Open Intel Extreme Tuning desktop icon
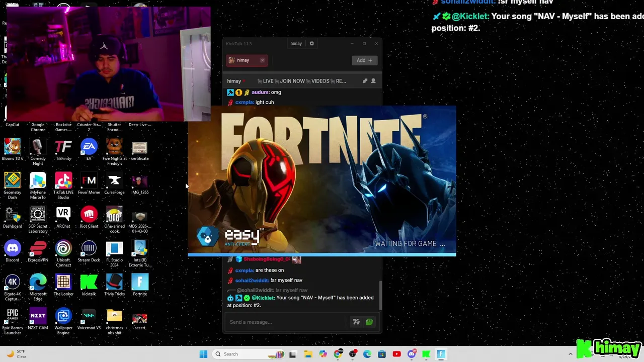 click(x=140, y=254)
